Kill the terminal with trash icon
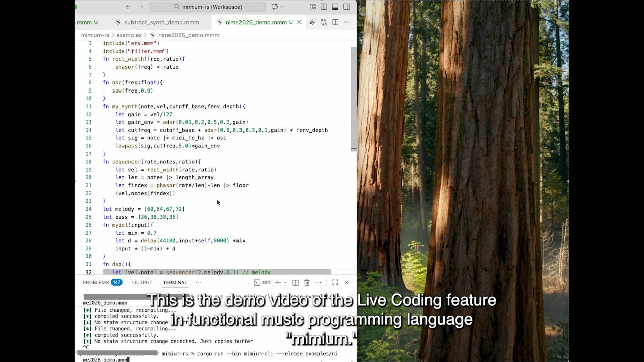Image resolution: width=644 pixels, height=362 pixels. click(307, 283)
